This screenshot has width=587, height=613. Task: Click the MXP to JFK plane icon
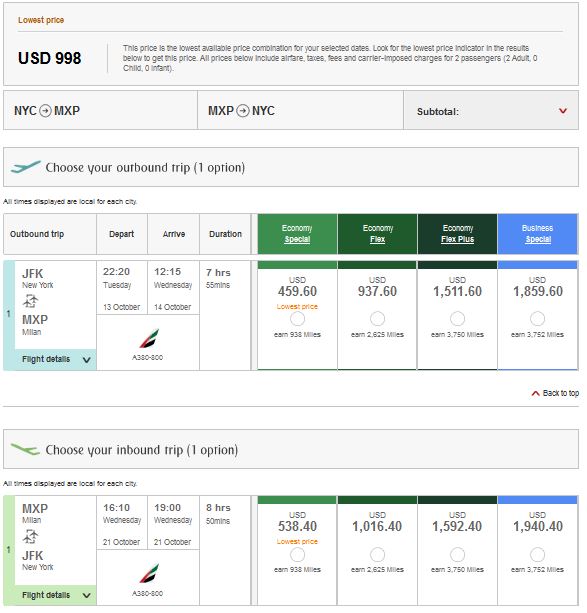pyautogui.click(x=30, y=537)
